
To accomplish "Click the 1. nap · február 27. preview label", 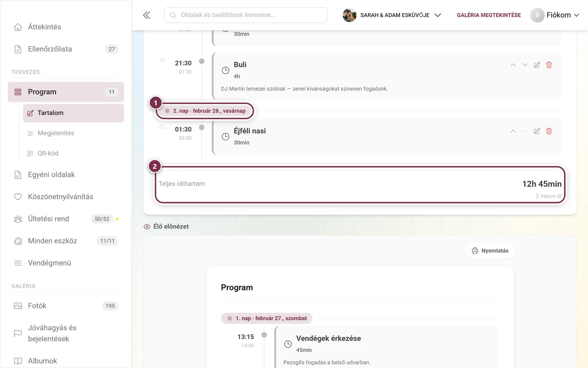I will (267, 319).
